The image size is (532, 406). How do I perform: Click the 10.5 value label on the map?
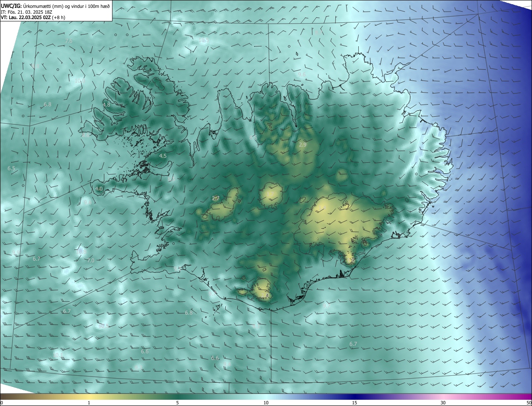pyautogui.click(x=204, y=40)
